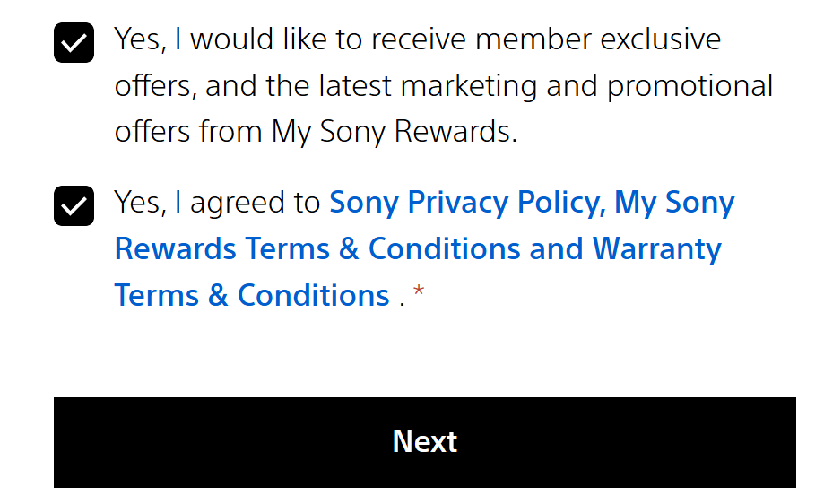The height and width of the screenshot is (504, 824).
Task: Click the white checkmark icon beside marketing offers
Action: coord(74,44)
